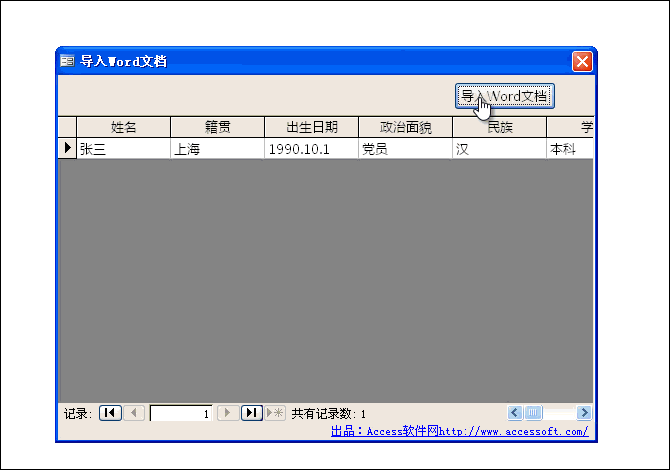Click the 籍贯 column header

click(x=217, y=127)
